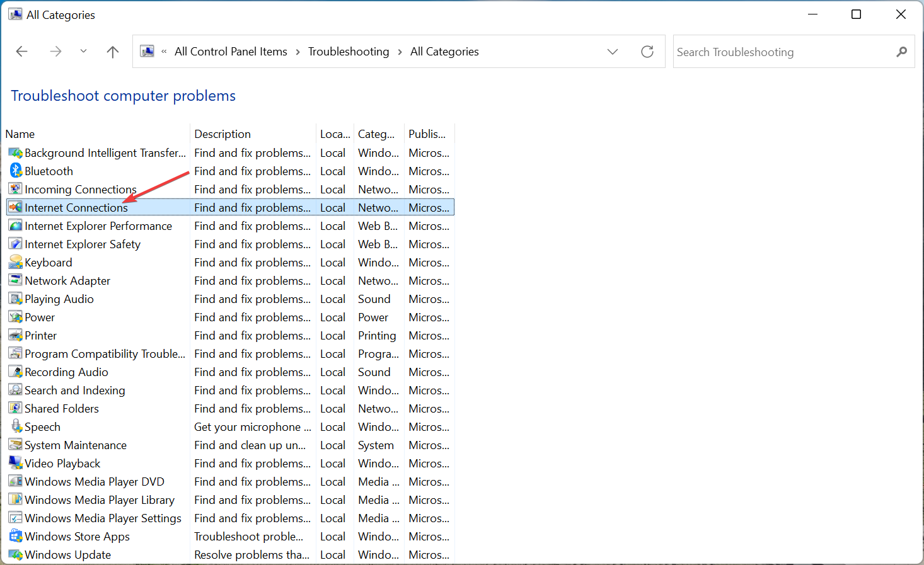Click the Shared Folders icon
Screen dimensions: 924x565
[x=15, y=409]
